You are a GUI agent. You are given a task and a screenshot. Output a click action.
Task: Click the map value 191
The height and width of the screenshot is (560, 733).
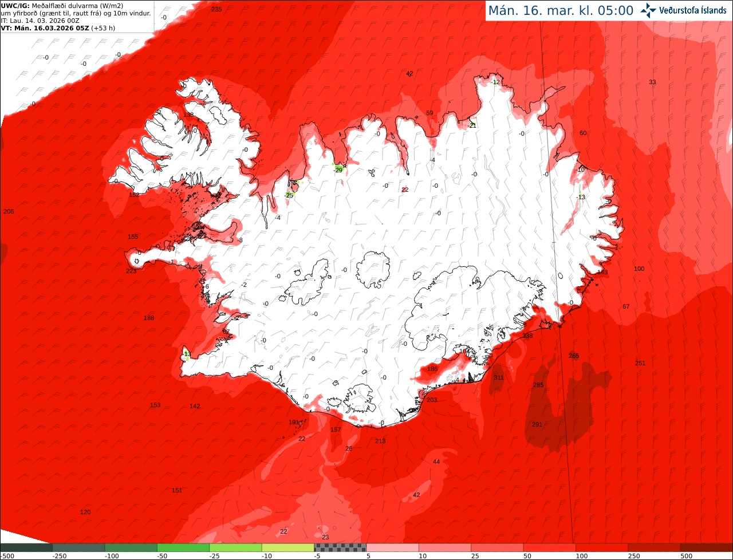[x=294, y=423]
